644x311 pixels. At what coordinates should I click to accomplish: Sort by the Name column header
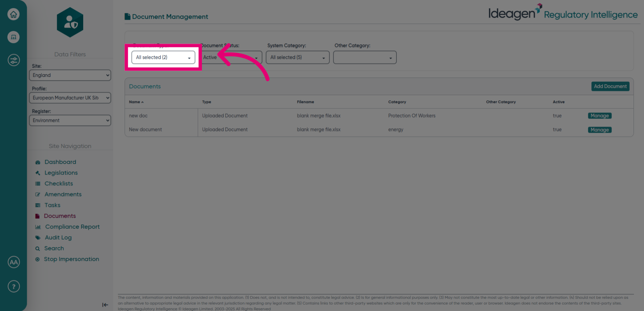[x=136, y=102]
